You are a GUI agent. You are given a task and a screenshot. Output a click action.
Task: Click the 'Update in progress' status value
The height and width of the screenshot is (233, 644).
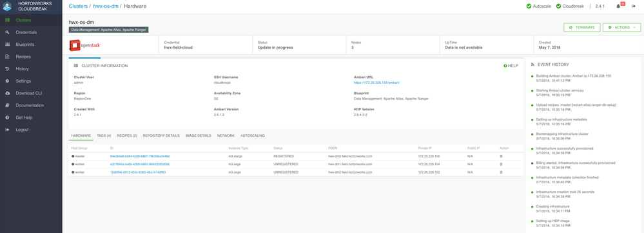[275, 48]
